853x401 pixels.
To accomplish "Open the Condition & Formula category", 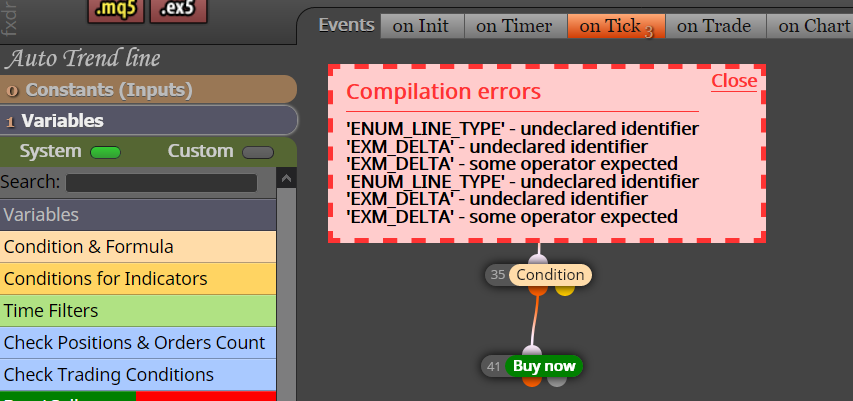I will coord(138,247).
